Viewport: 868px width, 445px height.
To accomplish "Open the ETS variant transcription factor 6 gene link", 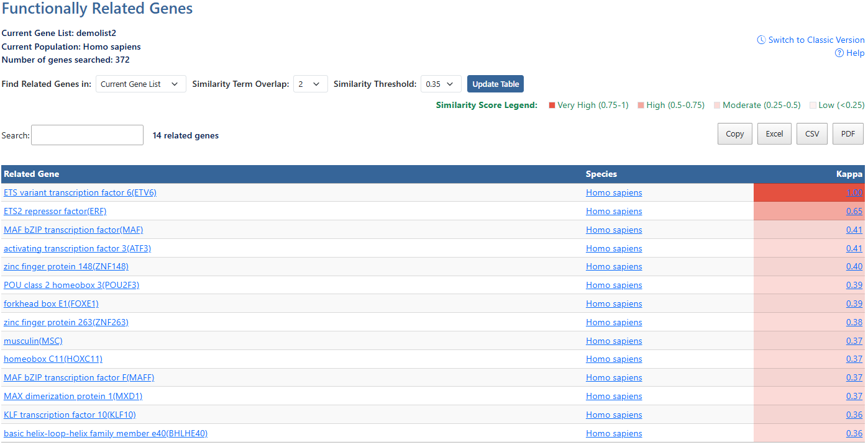I will [80, 192].
